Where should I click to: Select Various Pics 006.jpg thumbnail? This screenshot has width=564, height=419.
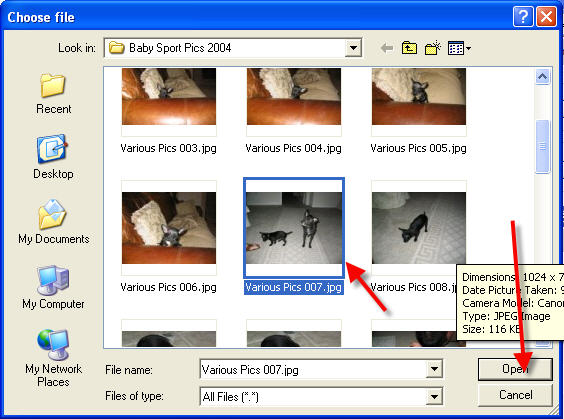(169, 228)
